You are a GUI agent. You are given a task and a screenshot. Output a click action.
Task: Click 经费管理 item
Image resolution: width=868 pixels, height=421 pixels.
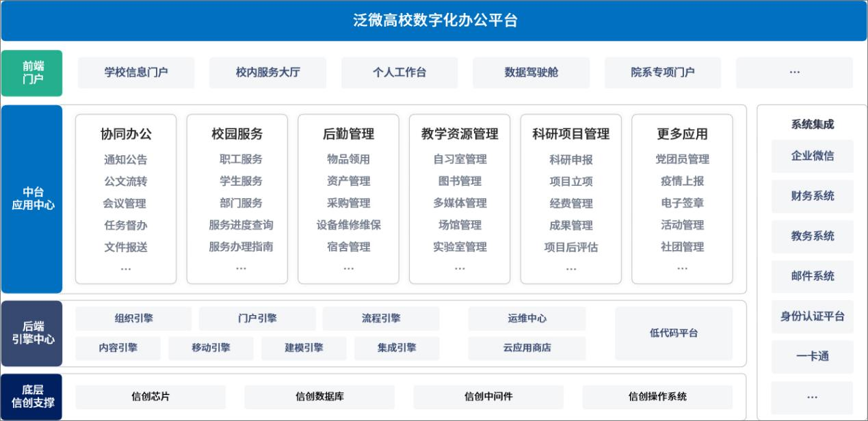click(x=571, y=204)
